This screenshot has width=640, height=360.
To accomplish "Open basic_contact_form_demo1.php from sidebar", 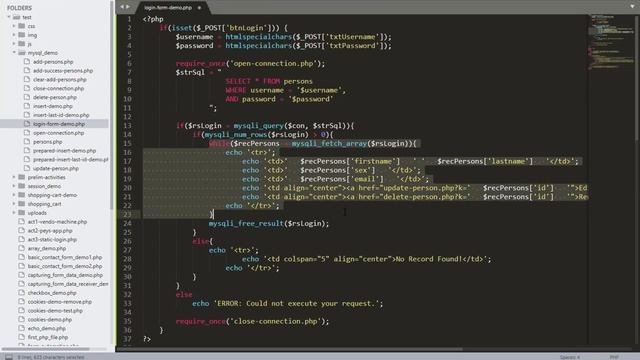I will (x=65, y=257).
